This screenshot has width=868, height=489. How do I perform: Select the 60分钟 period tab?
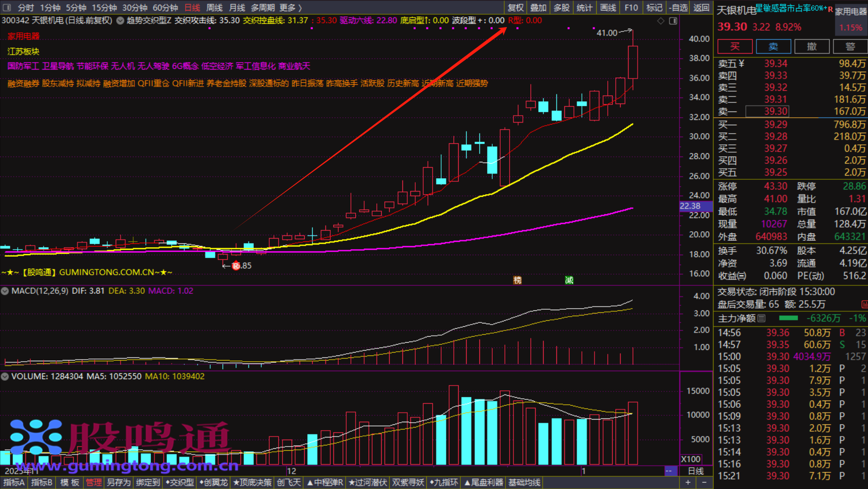tap(165, 7)
